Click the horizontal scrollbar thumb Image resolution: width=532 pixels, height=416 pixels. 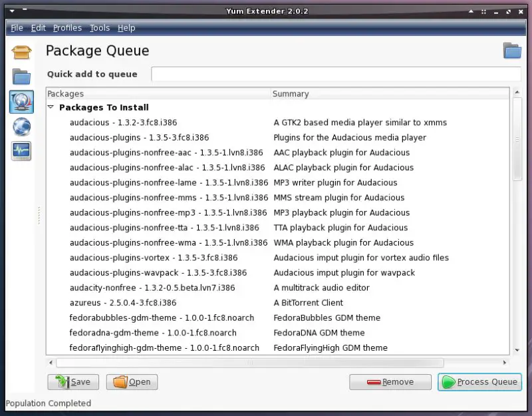(x=250, y=363)
